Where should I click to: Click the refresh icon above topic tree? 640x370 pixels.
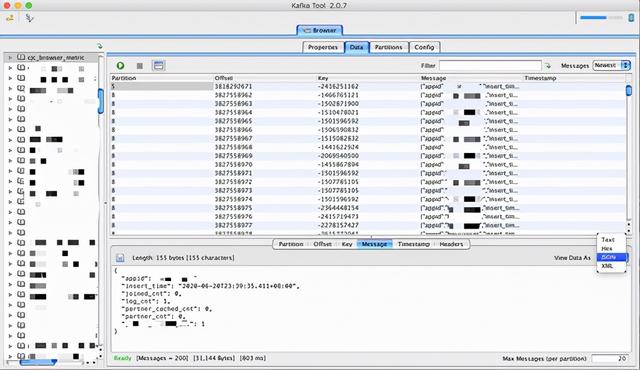(100, 46)
